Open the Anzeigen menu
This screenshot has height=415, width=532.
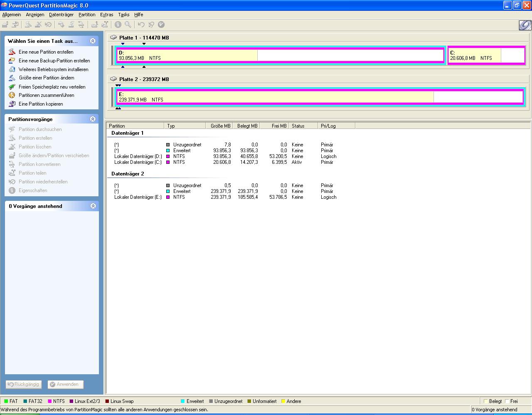pyautogui.click(x=35, y=15)
